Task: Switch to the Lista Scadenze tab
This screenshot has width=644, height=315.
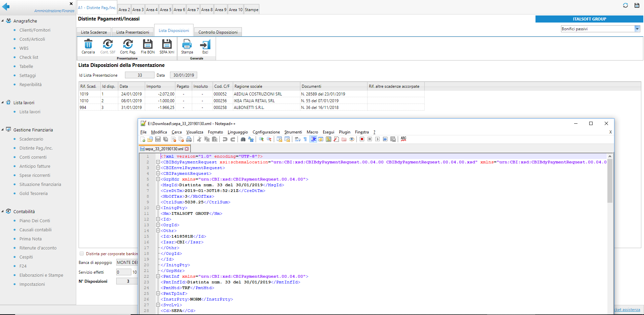Action: (94, 32)
